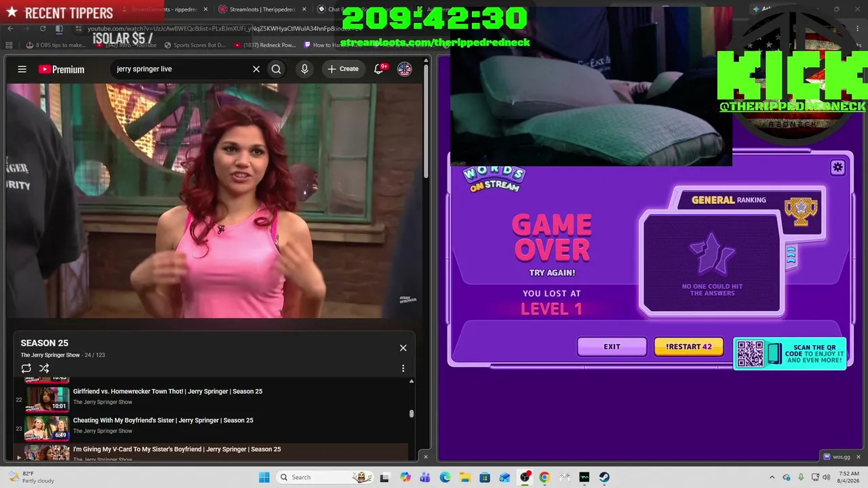Click the playlist list scrollbar thumb

pos(411,413)
